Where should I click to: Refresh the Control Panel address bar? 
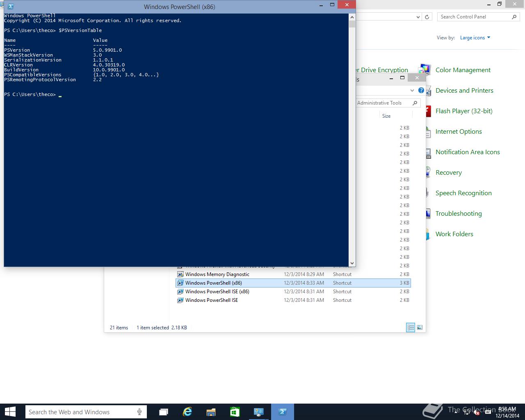pyautogui.click(x=427, y=17)
